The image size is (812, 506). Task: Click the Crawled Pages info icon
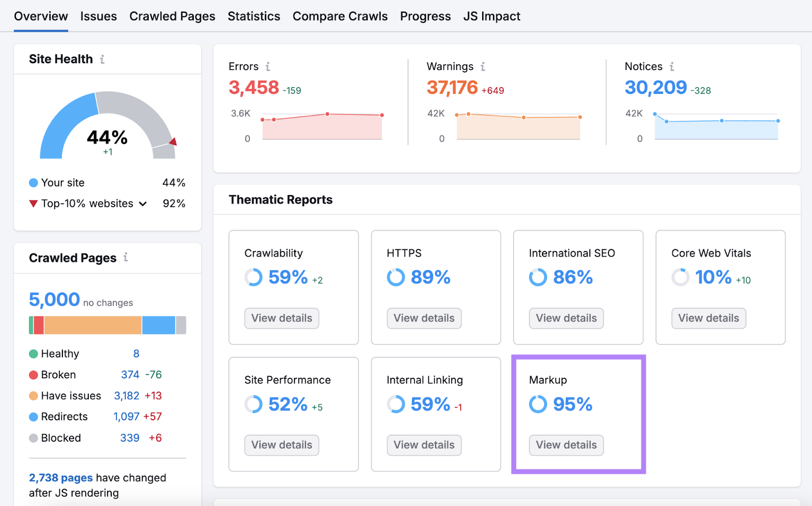point(126,258)
